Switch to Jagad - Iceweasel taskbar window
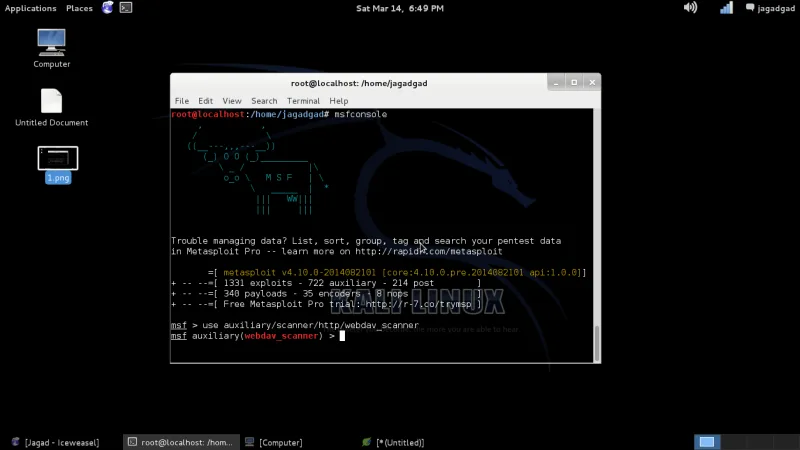 point(56,442)
